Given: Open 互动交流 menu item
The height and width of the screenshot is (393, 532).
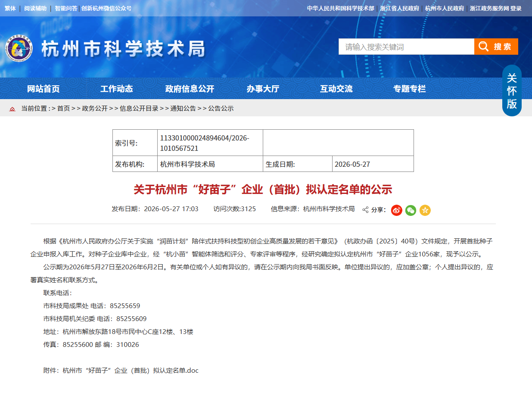Looking at the screenshot, I should (x=336, y=89).
